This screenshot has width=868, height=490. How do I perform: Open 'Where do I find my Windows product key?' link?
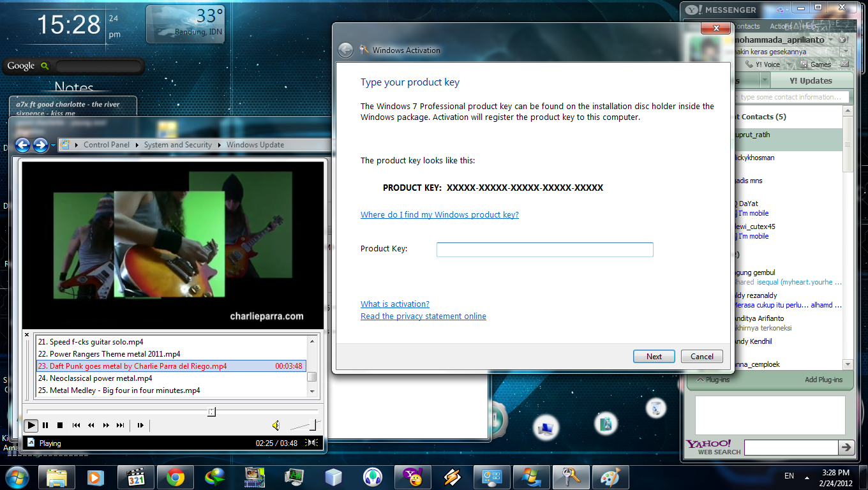pyautogui.click(x=440, y=215)
